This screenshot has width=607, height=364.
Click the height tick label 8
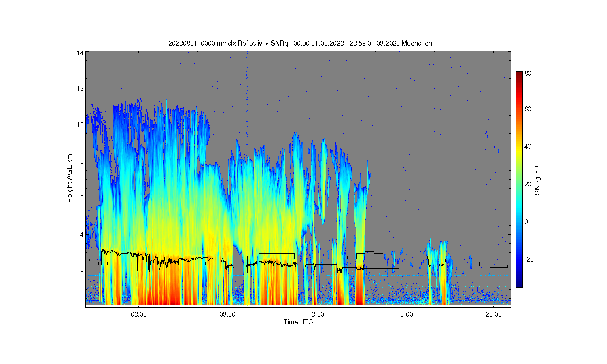pyautogui.click(x=82, y=161)
